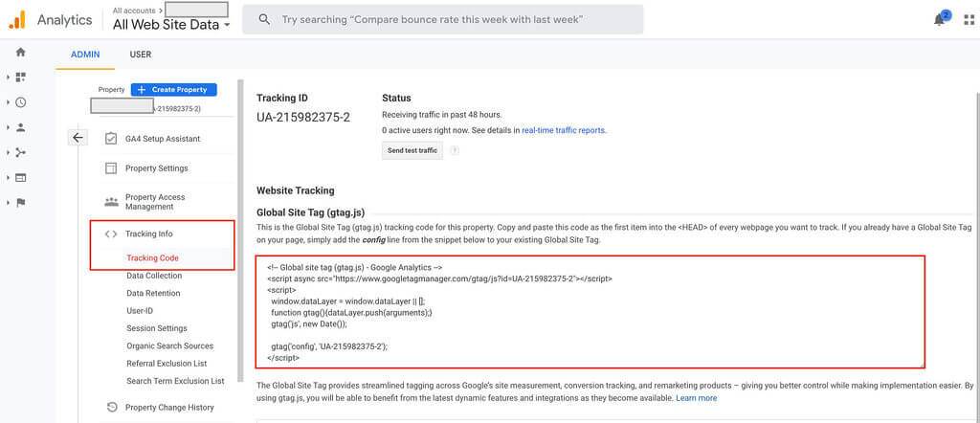Image resolution: width=980 pixels, height=423 pixels.
Task: Click the Status heading
Action: click(x=396, y=99)
